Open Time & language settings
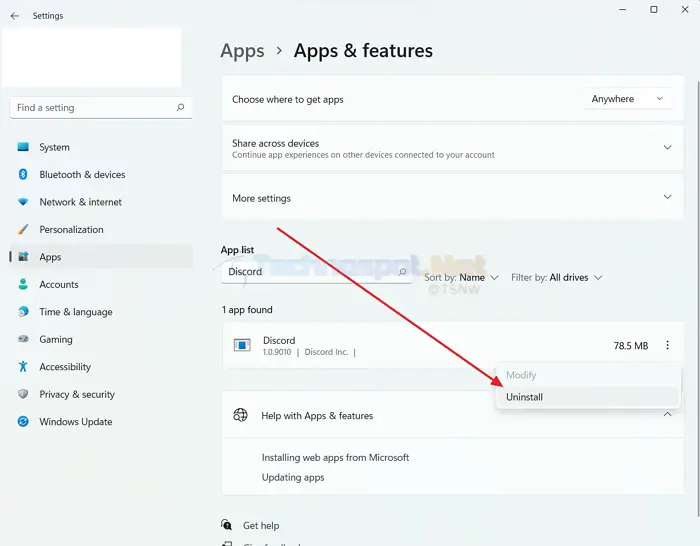 101,312
